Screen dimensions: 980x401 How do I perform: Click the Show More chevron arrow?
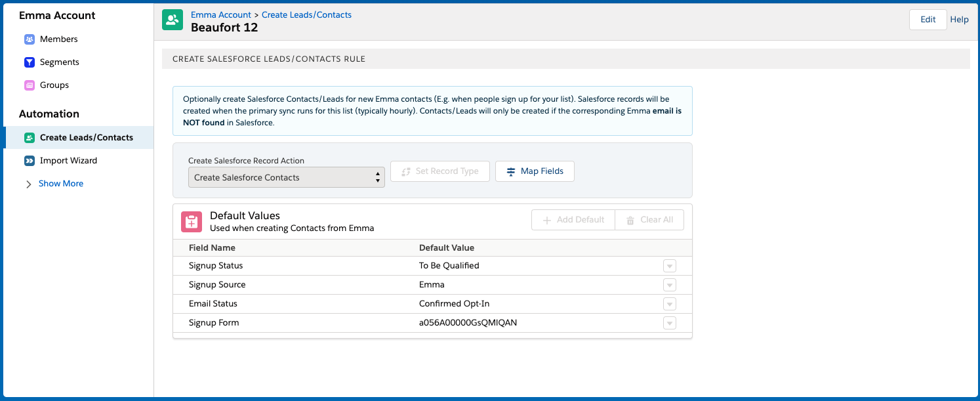[x=29, y=184]
